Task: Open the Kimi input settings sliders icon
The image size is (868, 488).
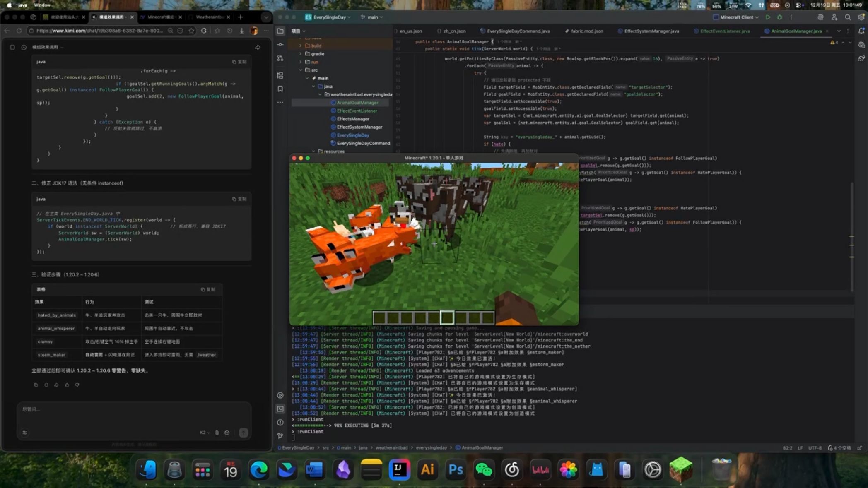Action: pyautogui.click(x=24, y=433)
